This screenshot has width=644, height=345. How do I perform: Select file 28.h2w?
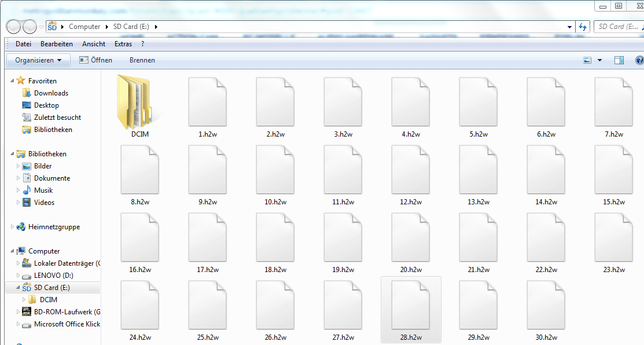(411, 306)
